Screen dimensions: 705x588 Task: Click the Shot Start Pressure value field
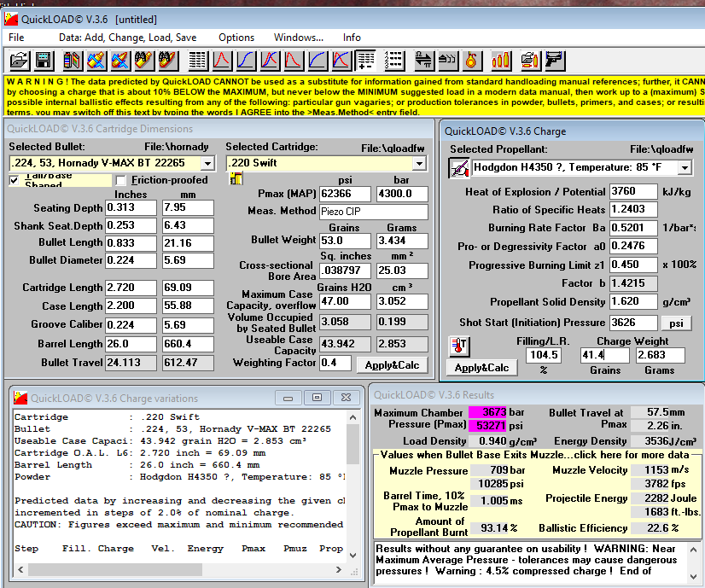pos(634,323)
